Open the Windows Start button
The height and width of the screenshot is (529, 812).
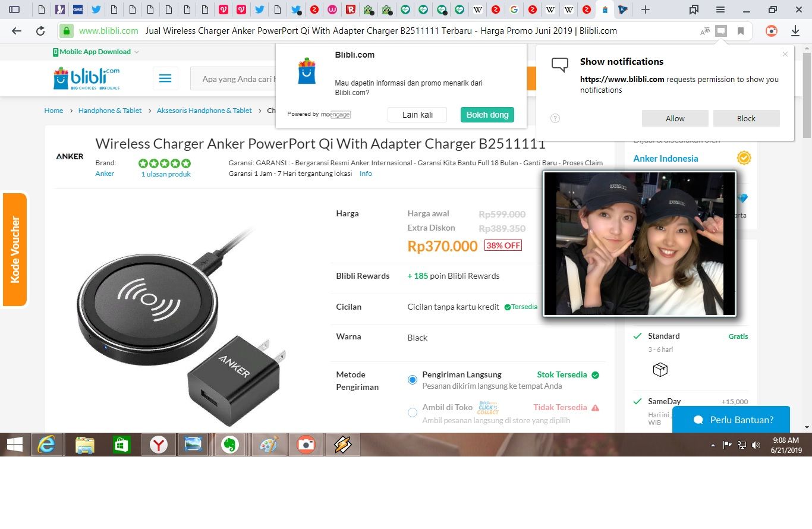coord(14,445)
